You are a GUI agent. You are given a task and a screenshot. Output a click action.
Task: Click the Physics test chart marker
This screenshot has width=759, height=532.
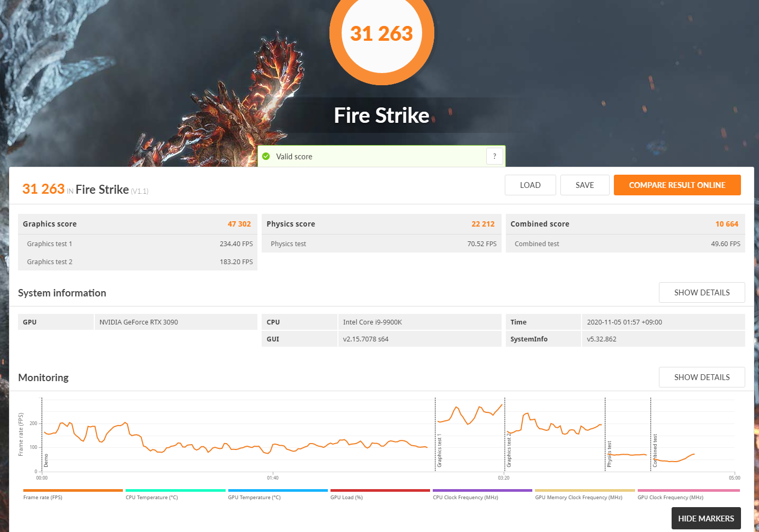click(609, 454)
